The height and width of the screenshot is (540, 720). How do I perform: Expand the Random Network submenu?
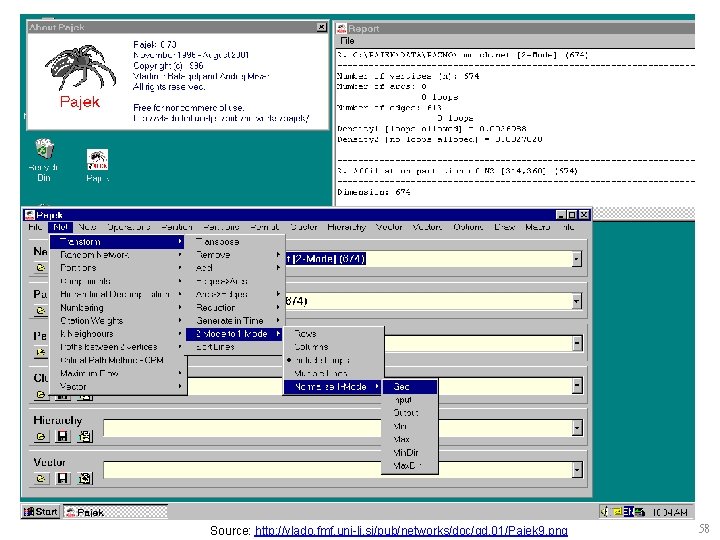point(118,254)
